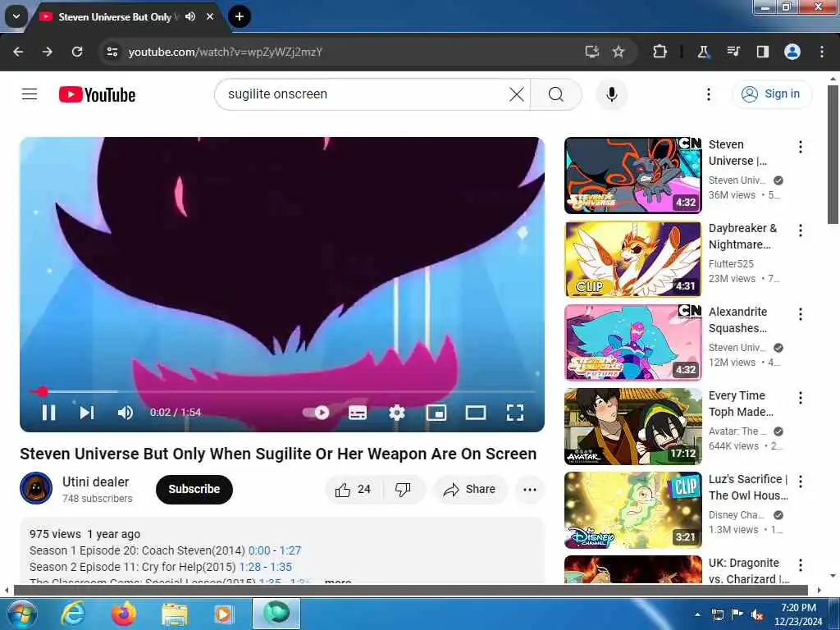Dislike the video with thumbs down
Screen dimensions: 840x630
403,489
